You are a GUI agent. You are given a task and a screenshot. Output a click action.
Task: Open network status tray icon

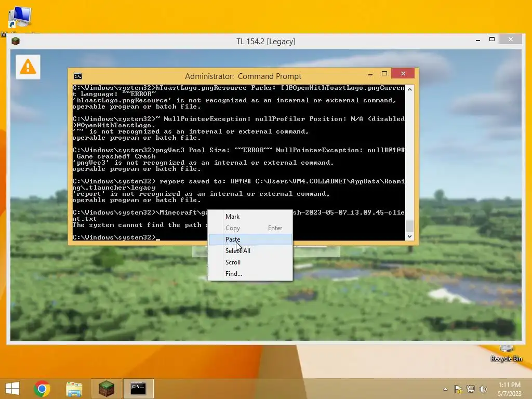[471, 389]
